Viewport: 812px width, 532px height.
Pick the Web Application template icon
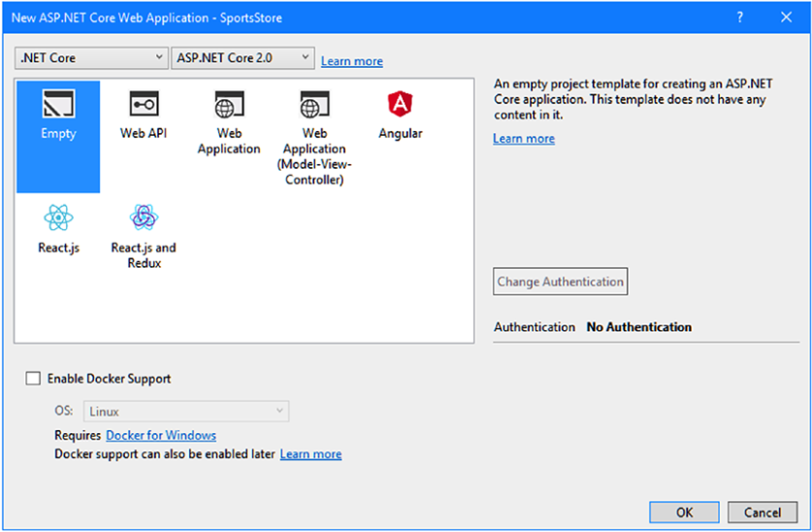click(x=229, y=105)
